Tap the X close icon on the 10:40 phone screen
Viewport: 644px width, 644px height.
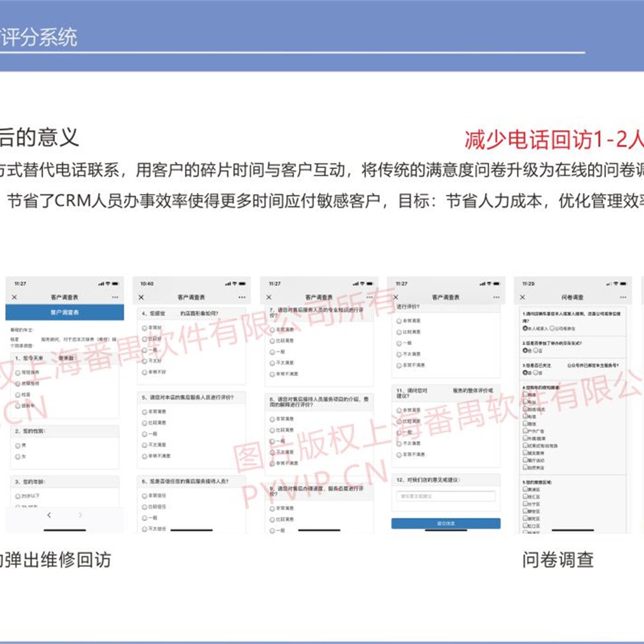tap(141, 297)
